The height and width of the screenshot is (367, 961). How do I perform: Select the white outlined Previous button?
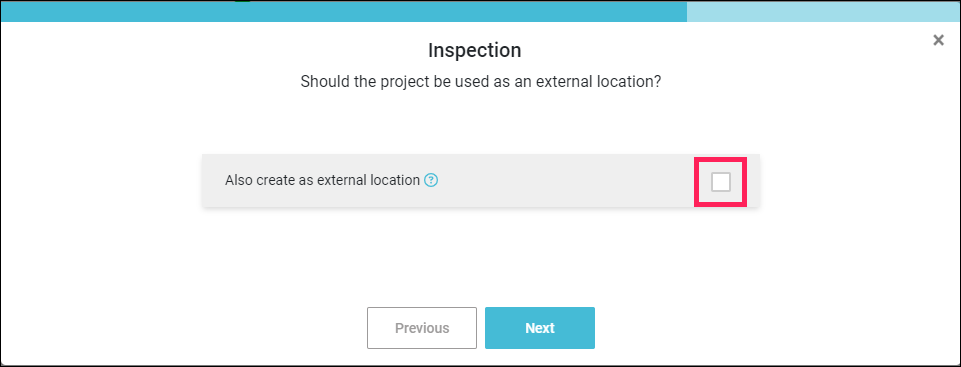[x=422, y=328]
